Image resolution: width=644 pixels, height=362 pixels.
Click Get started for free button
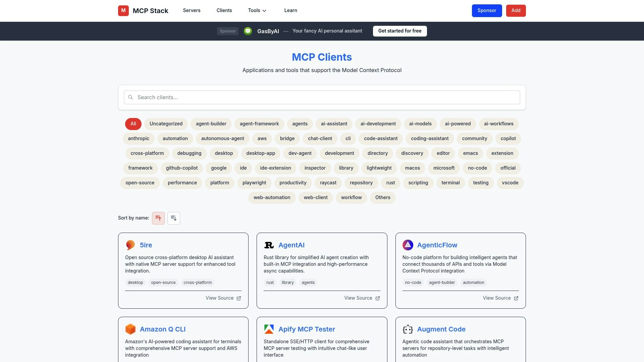(400, 31)
